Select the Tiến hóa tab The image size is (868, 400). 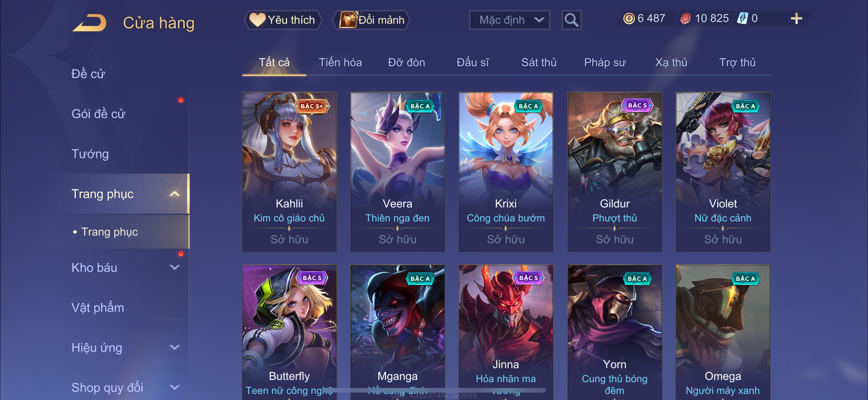[x=340, y=63]
